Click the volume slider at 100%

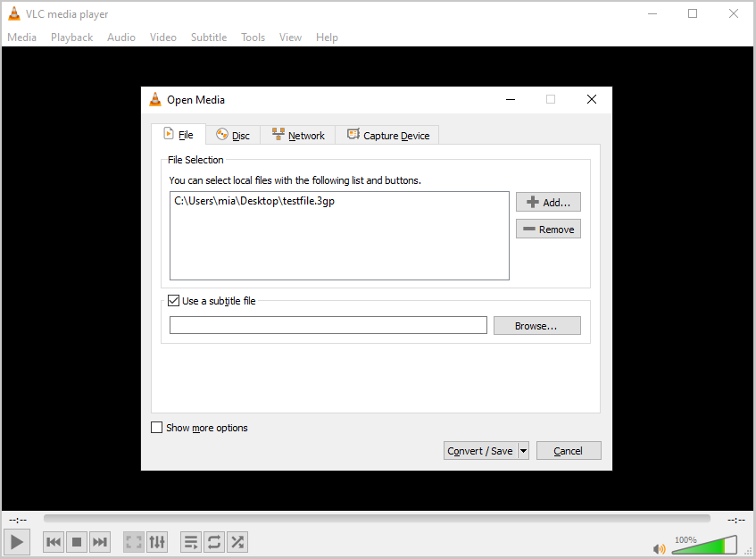click(705, 545)
